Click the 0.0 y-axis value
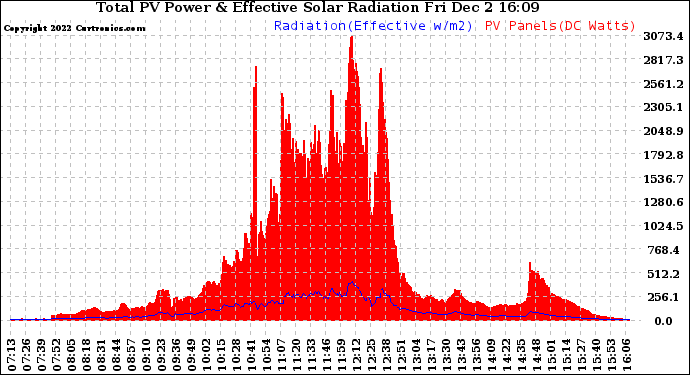 [663, 321]
